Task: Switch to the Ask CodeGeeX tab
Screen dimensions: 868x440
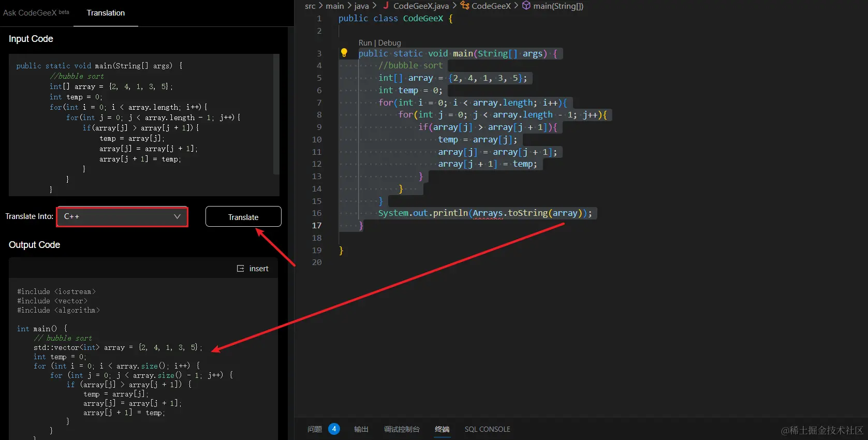Action: pos(36,12)
